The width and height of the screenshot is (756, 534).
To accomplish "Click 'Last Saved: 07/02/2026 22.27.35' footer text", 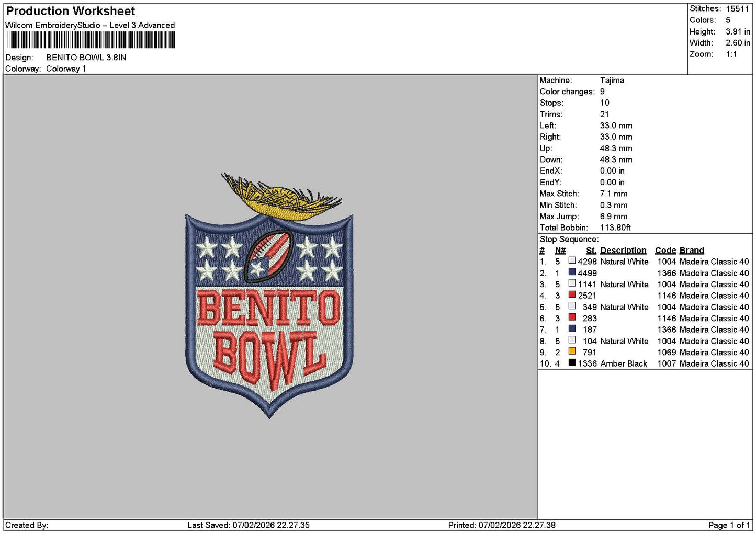I will (x=249, y=525).
